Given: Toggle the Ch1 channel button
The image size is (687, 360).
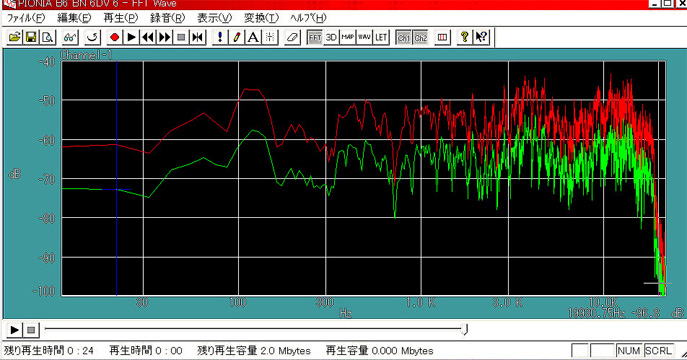Looking at the screenshot, I should pos(404,37).
